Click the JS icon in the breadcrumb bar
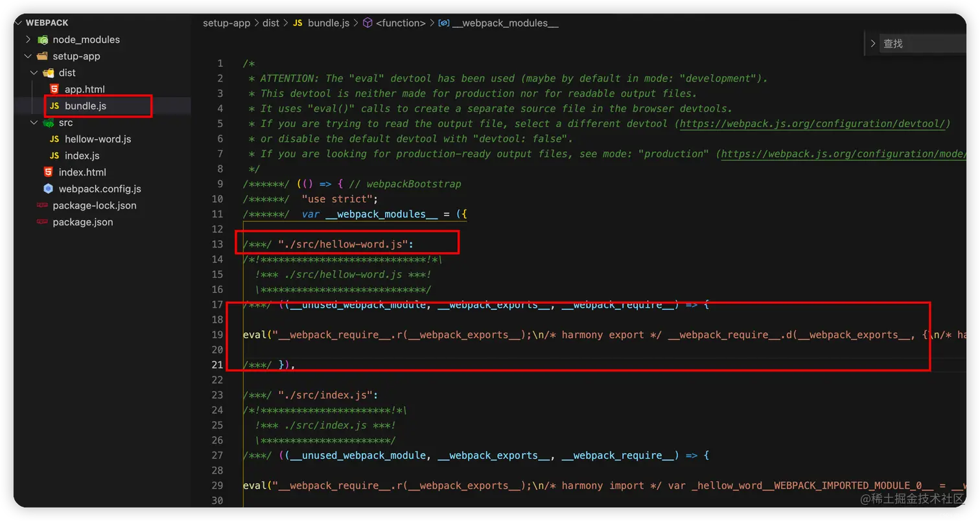980x521 pixels. coord(297,23)
